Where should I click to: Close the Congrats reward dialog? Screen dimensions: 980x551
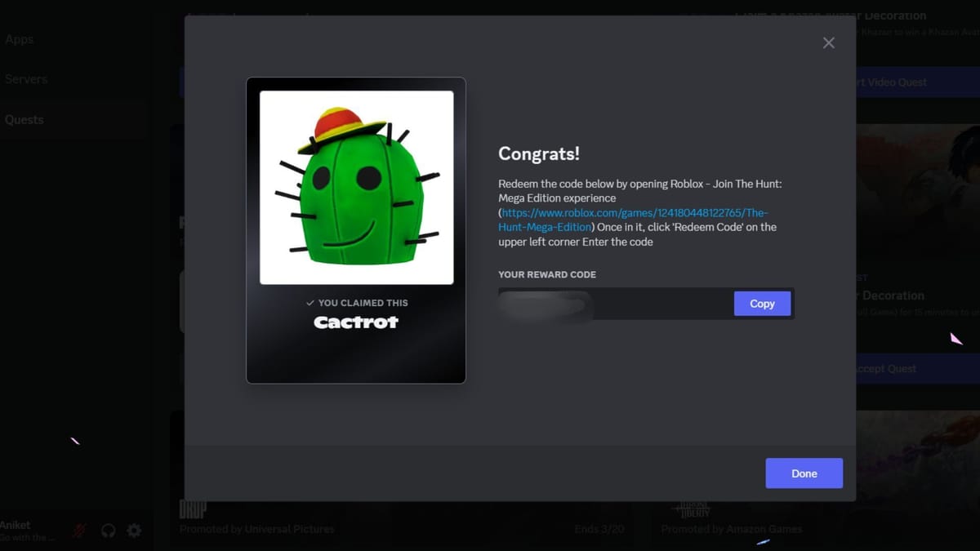click(828, 43)
